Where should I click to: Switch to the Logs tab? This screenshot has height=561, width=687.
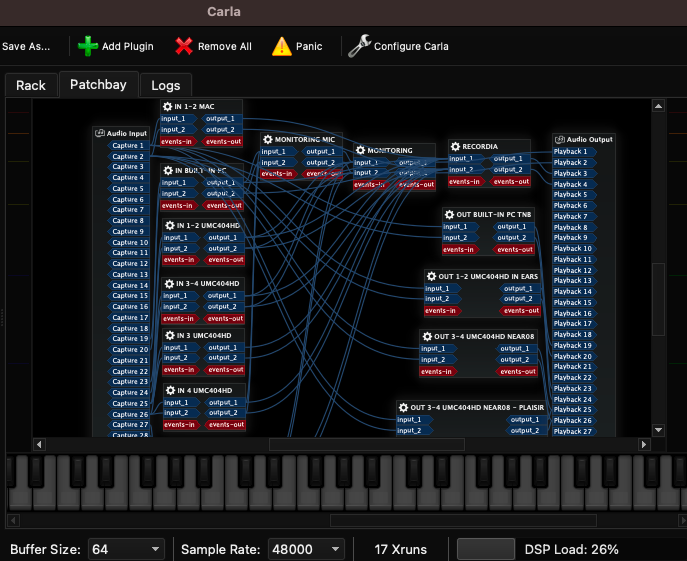click(x=166, y=85)
